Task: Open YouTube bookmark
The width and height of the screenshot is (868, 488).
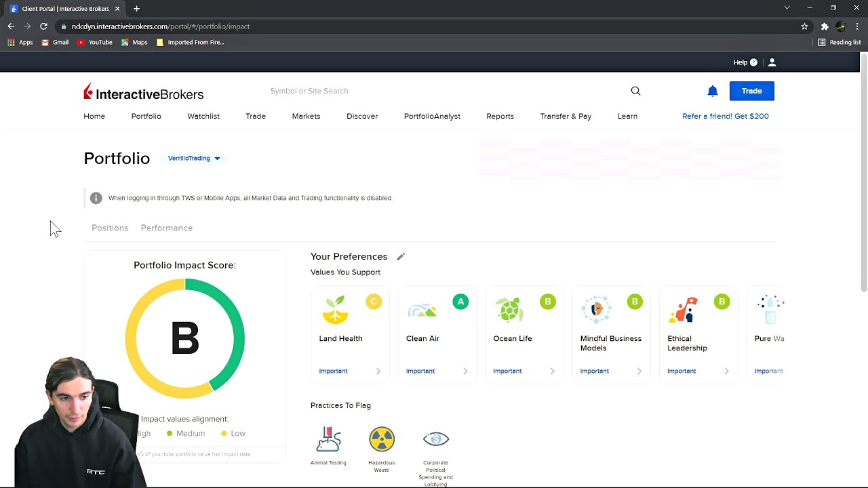Action: click(x=94, y=42)
